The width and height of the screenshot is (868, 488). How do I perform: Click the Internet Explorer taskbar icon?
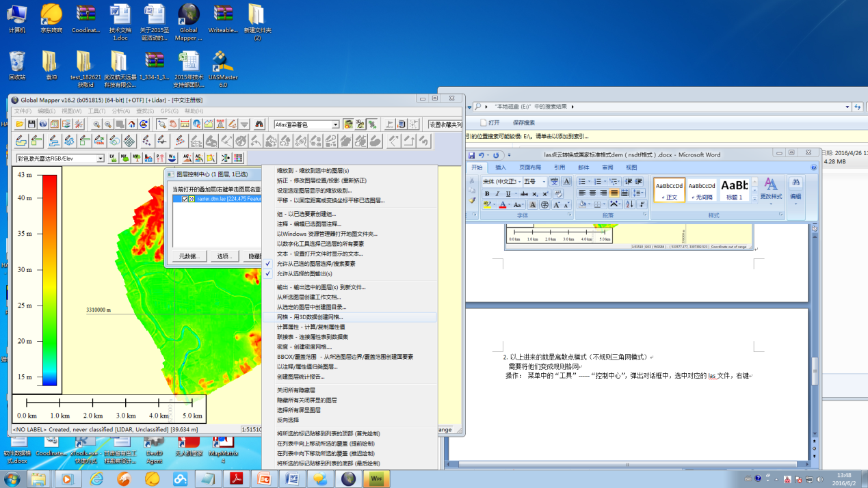(96, 478)
